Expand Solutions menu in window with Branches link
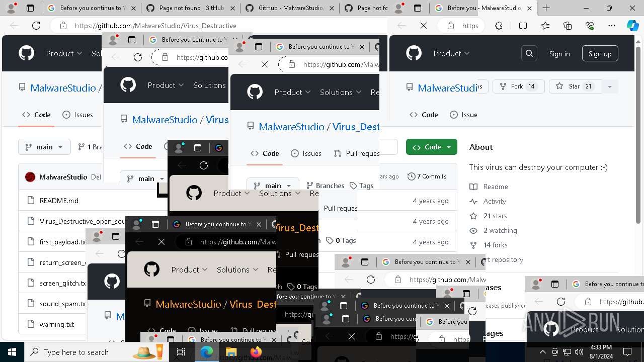The width and height of the screenshot is (644, 362). point(341,92)
